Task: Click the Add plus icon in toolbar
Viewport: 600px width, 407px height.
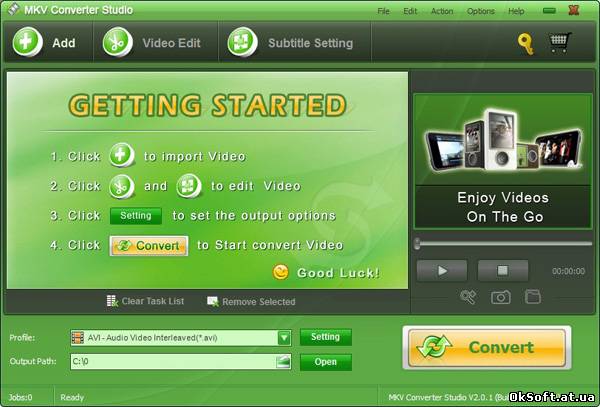Action: click(x=27, y=42)
